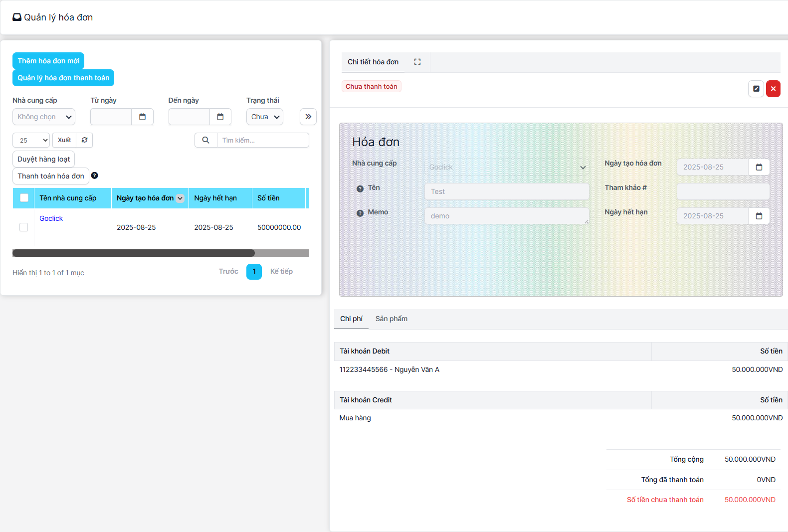
Task: Open the 25 rows-per-page dropdown
Action: pyautogui.click(x=31, y=140)
